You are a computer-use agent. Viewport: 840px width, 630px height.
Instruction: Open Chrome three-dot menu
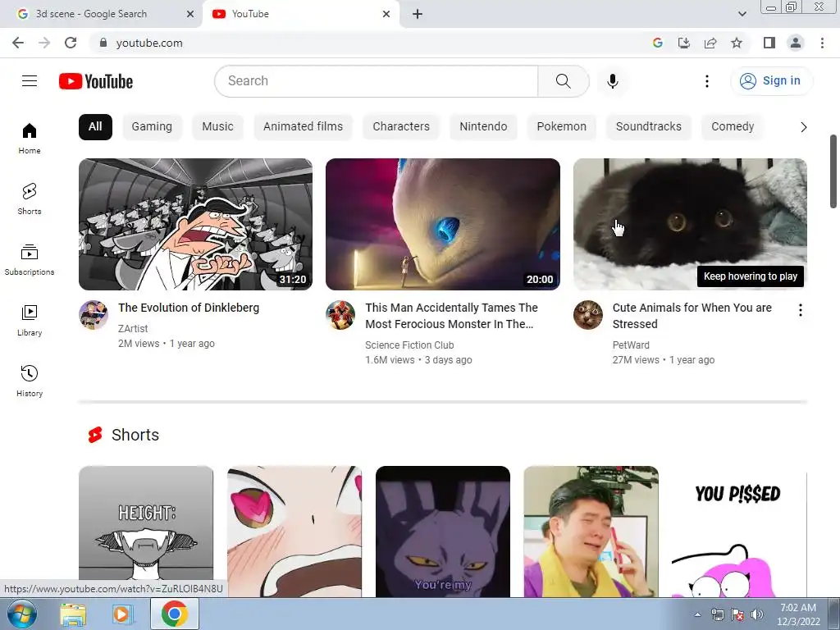click(822, 43)
